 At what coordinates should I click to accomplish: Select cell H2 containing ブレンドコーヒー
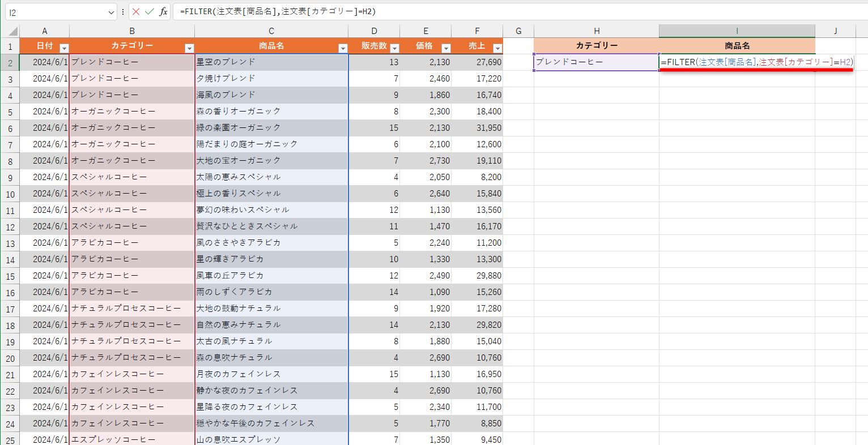point(596,62)
